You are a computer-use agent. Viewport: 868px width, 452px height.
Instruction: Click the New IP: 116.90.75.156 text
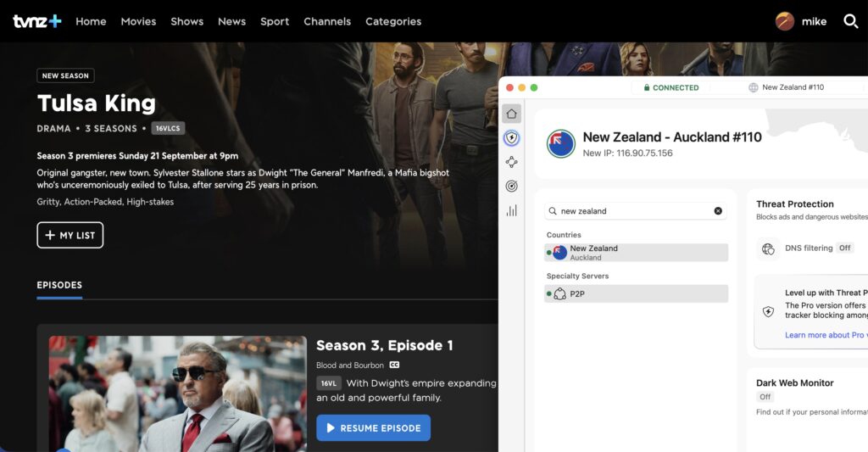click(x=627, y=153)
